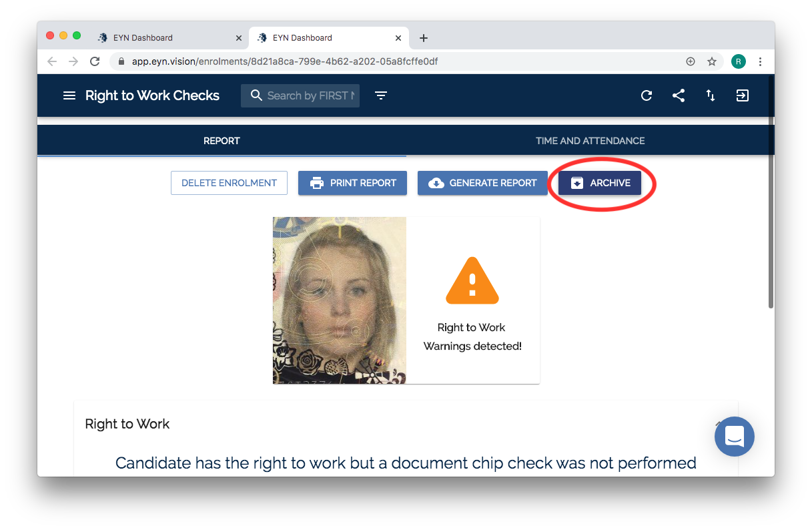The image size is (812, 530).
Task: Click the chip check not performed message
Action: tap(406, 463)
